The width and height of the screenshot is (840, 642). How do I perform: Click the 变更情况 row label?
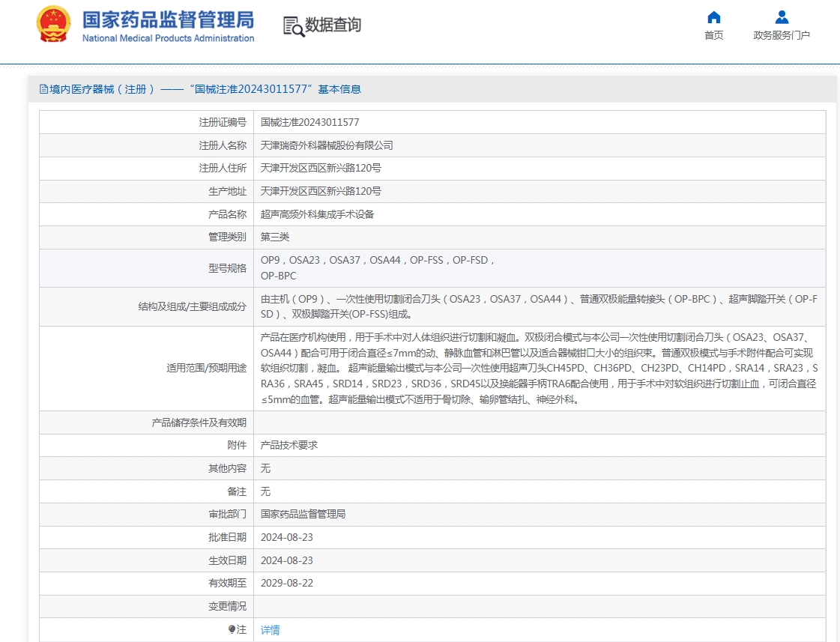coord(227,606)
